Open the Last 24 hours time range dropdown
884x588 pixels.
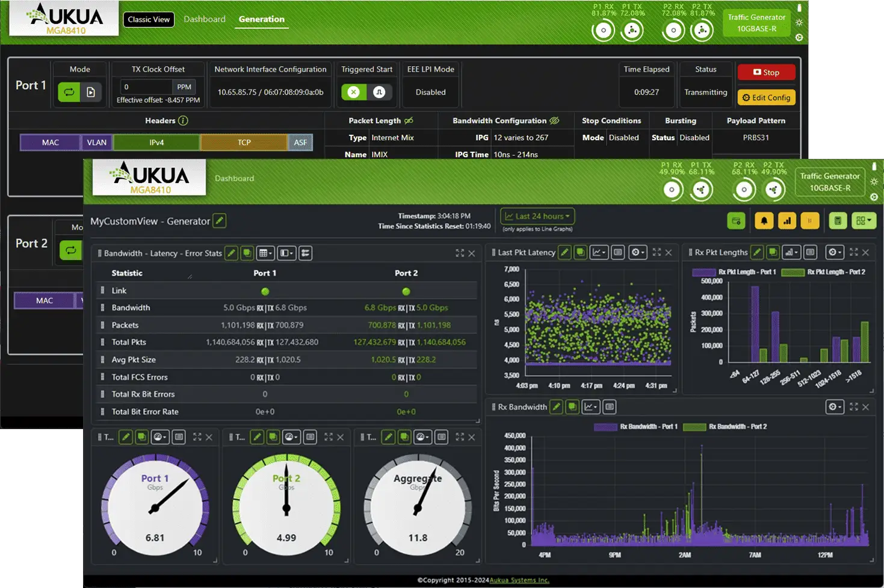(x=537, y=216)
